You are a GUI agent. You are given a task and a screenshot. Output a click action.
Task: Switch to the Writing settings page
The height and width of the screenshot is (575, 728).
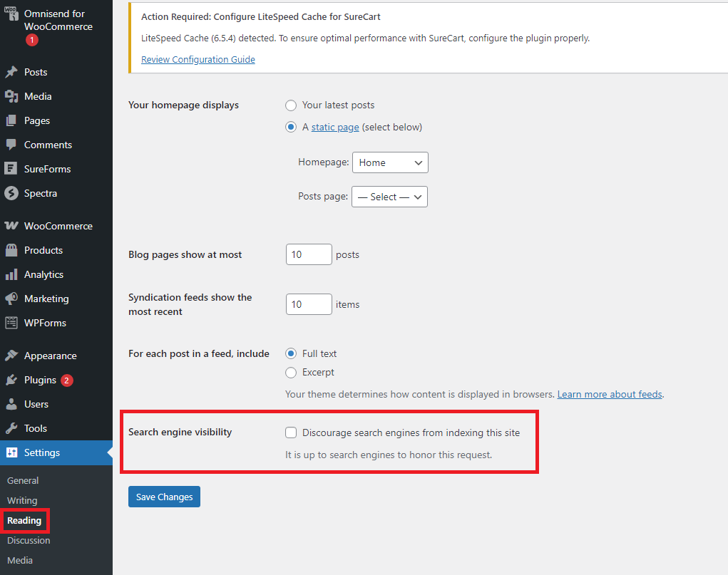tap(22, 500)
